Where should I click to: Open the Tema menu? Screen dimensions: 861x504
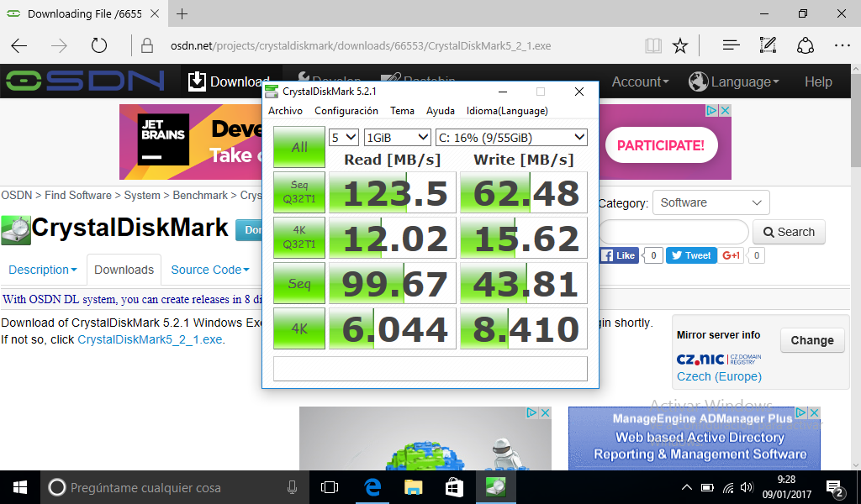402,111
